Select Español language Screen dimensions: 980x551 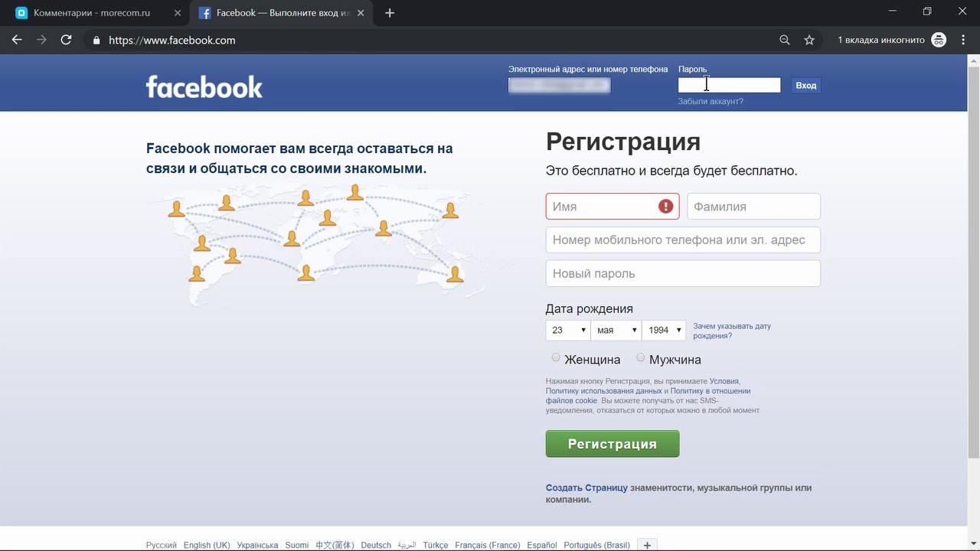point(542,545)
